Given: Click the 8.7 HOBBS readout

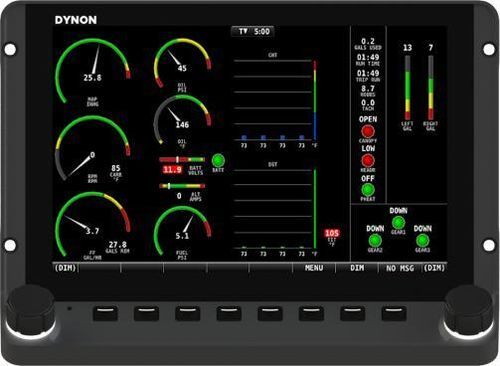Looking at the screenshot, I should point(368,91).
